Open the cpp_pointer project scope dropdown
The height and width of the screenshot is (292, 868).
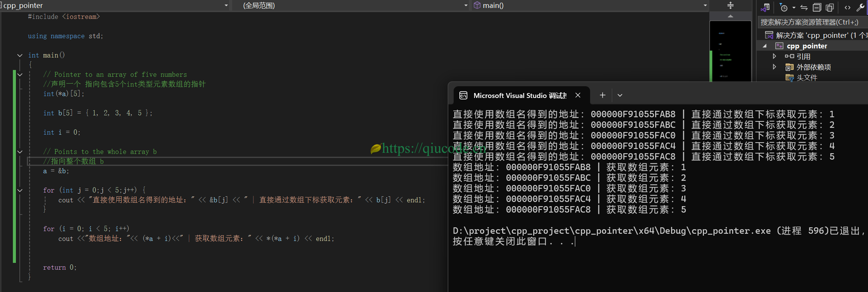(226, 5)
